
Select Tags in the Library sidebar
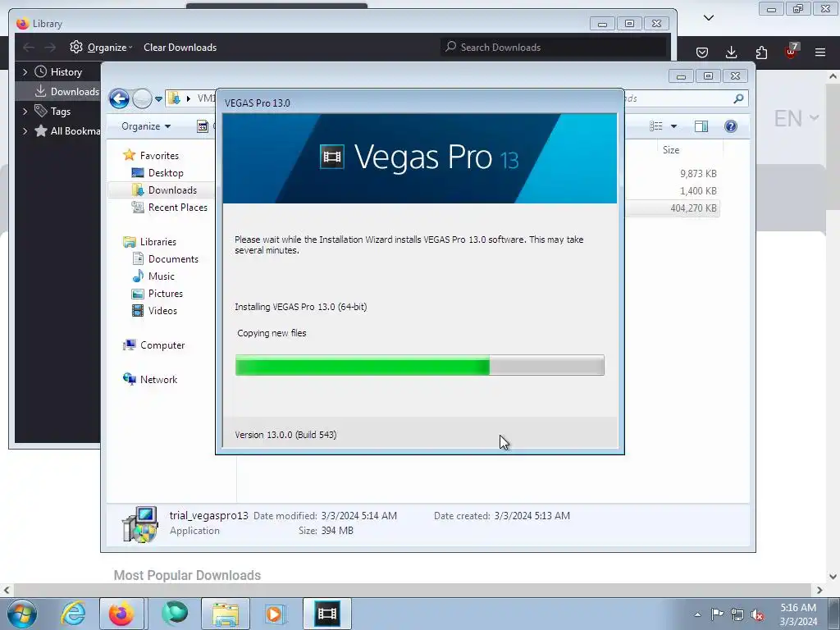coord(52,112)
